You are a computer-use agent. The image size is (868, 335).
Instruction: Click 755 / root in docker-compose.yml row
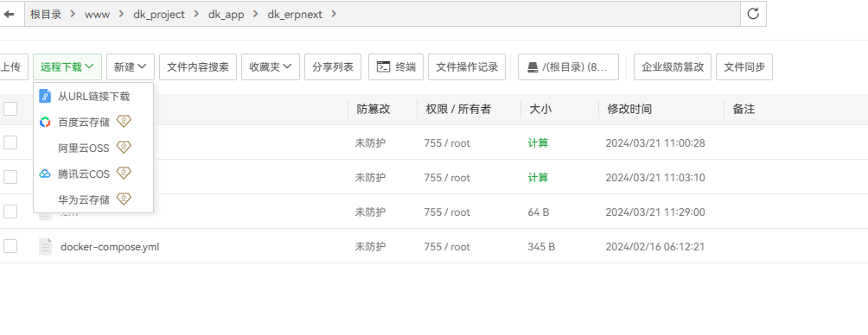point(447,247)
